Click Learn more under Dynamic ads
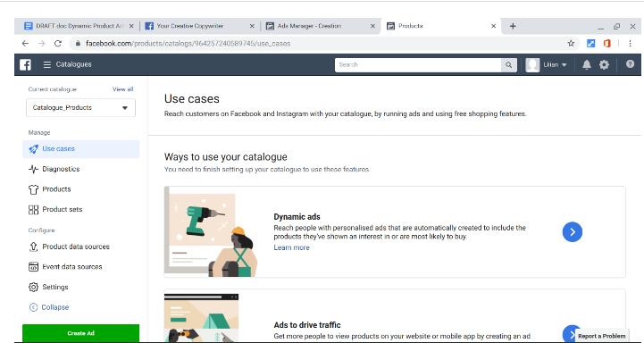The image size is (644, 343). (x=291, y=247)
